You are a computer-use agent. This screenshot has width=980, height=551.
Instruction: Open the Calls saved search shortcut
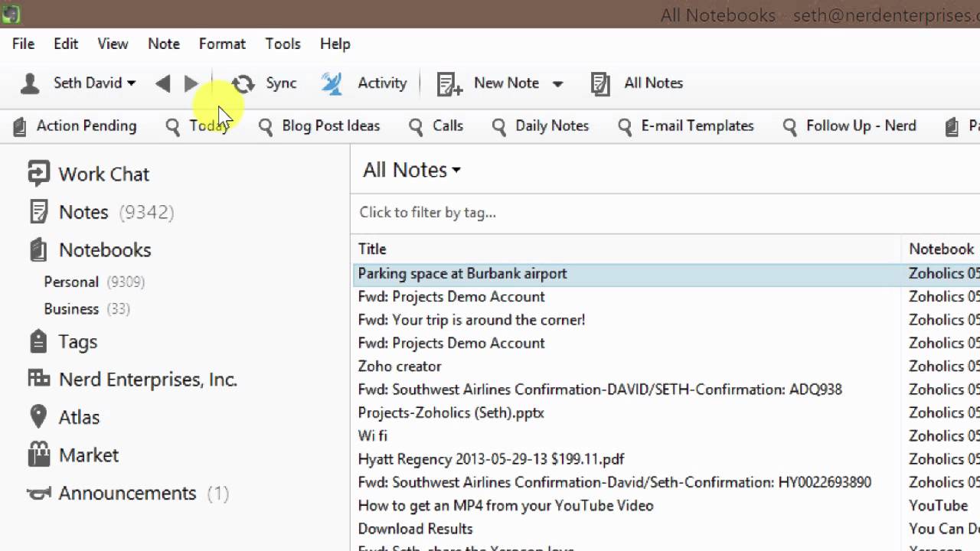[x=448, y=126]
